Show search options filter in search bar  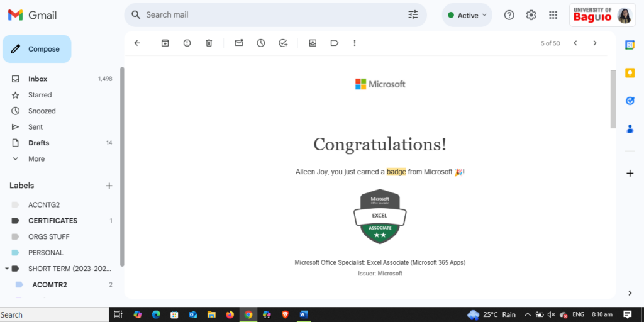(413, 15)
